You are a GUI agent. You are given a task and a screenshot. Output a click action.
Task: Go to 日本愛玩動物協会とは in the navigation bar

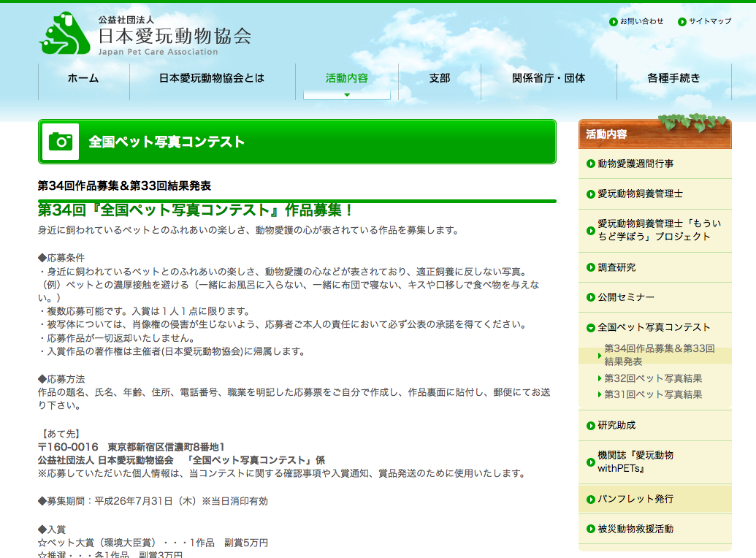pos(212,78)
